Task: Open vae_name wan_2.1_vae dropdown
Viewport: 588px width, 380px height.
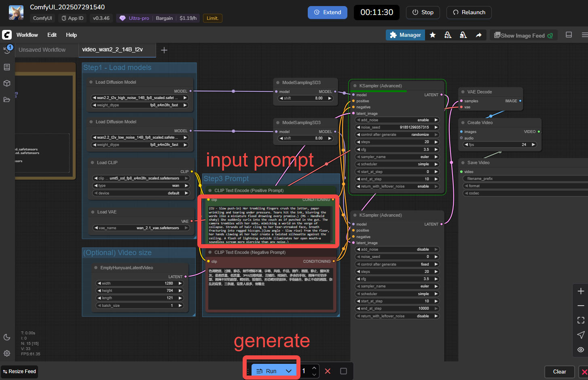Action: [x=141, y=228]
